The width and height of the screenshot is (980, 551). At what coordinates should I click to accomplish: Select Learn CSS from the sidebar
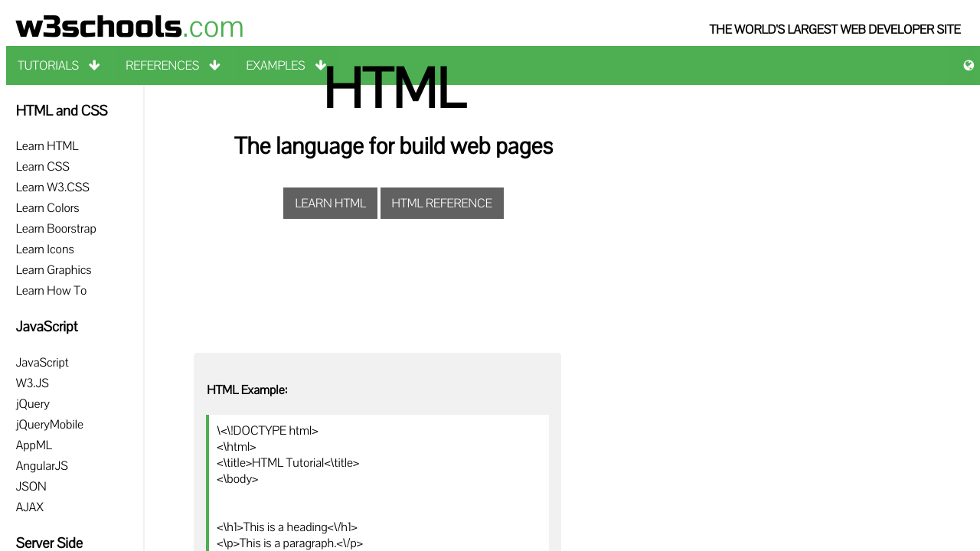(x=43, y=167)
